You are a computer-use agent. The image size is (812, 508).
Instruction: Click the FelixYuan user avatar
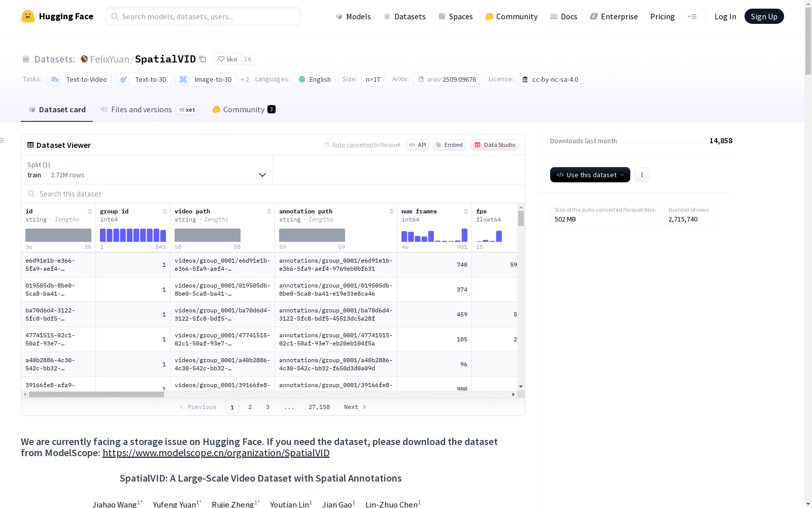84,59
